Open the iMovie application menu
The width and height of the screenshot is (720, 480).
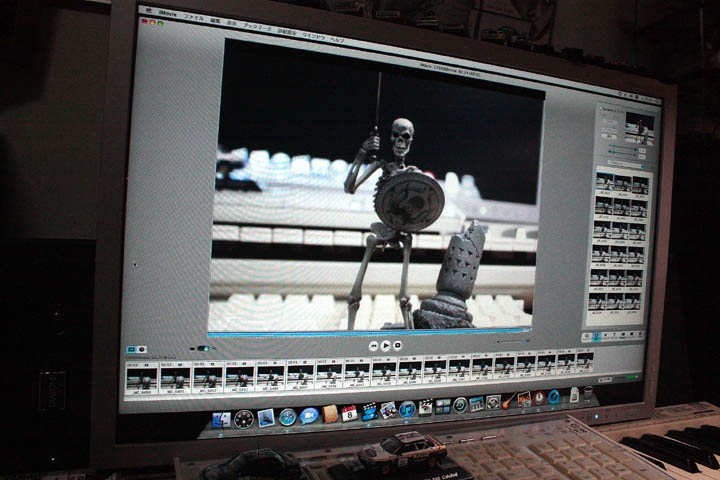[x=168, y=14]
